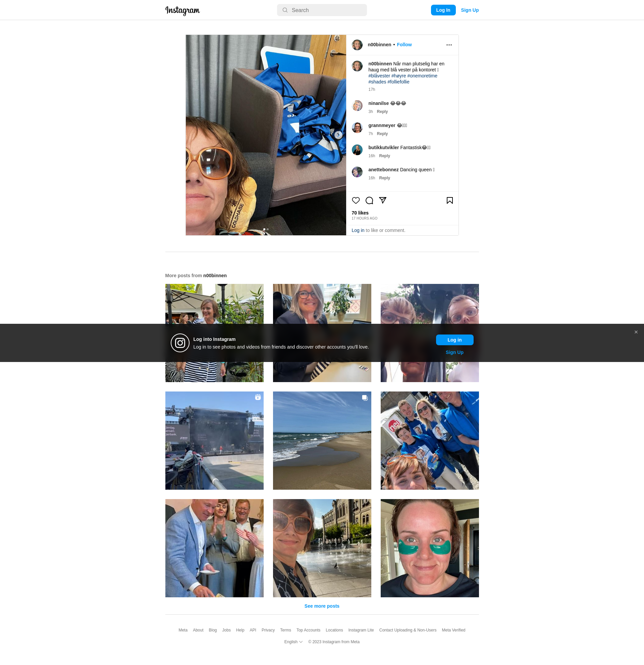Open comments via speech bubble icon
Image resolution: width=644 pixels, height=665 pixels.
pyautogui.click(x=369, y=200)
